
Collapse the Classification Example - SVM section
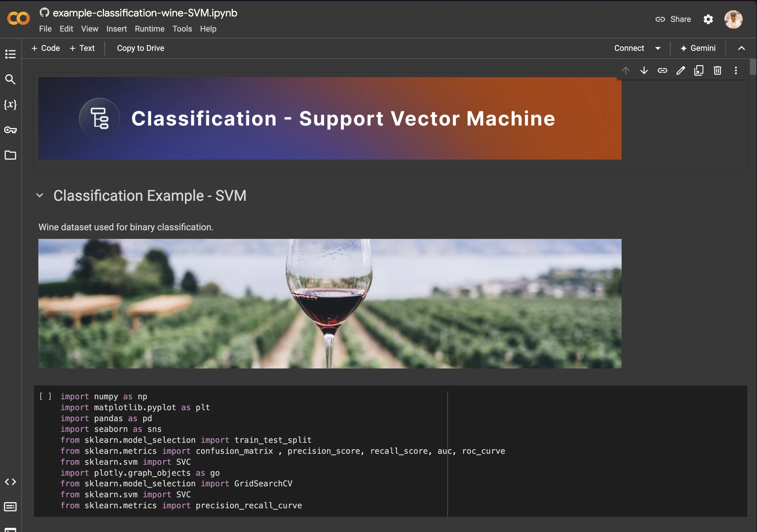[x=40, y=196]
